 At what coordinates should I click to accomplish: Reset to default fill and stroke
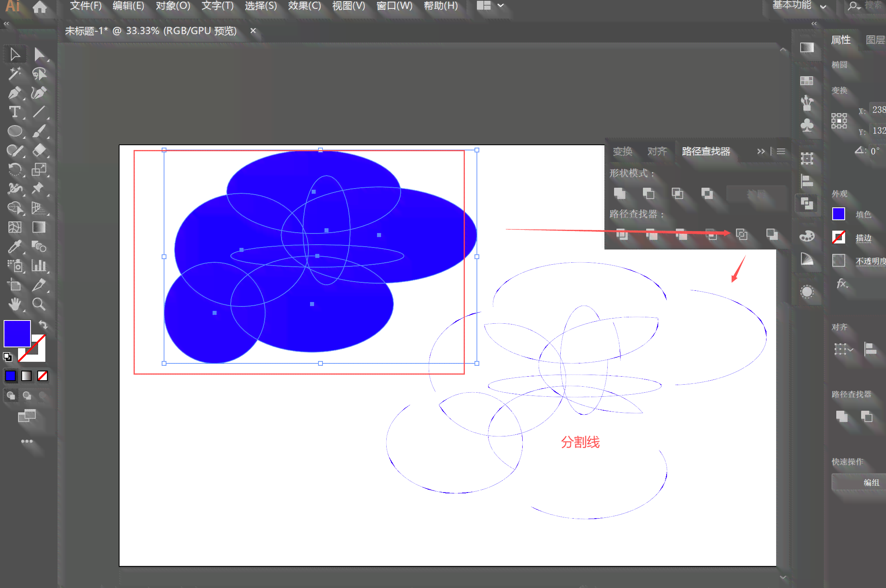[8, 357]
